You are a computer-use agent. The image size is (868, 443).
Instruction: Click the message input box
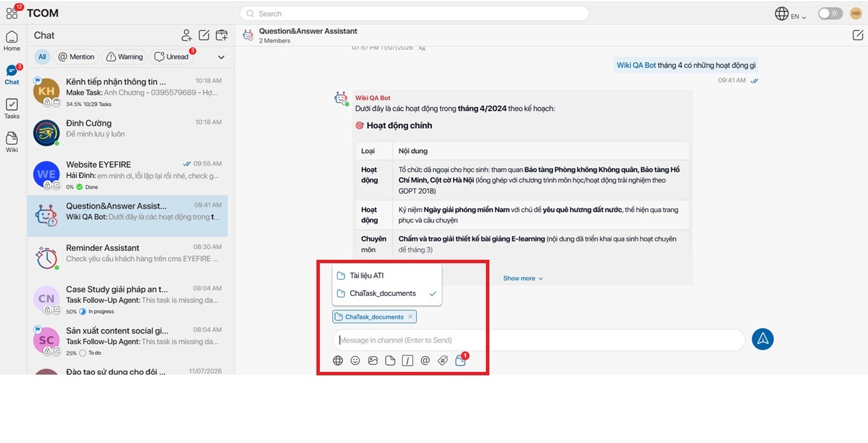tap(539, 340)
